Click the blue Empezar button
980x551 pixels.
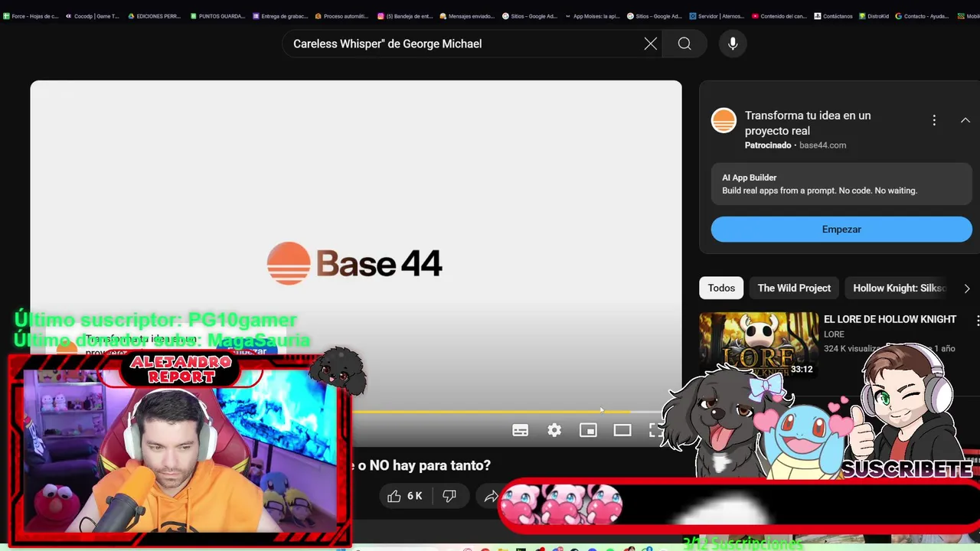[841, 230]
